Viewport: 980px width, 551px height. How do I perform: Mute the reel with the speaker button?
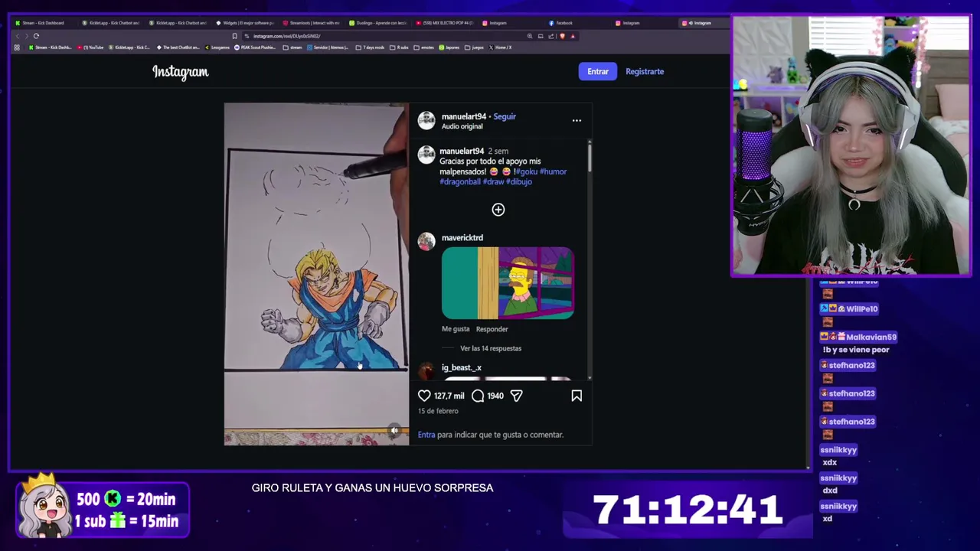click(394, 431)
